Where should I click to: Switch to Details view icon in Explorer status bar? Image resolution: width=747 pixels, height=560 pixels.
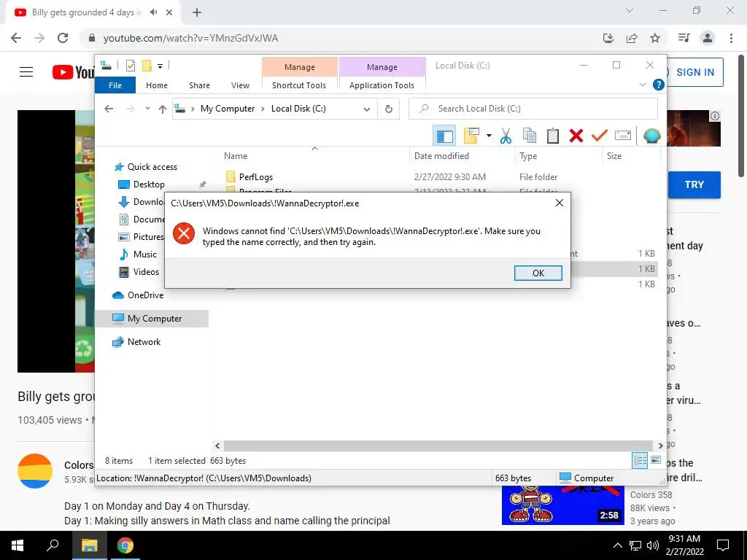(640, 461)
